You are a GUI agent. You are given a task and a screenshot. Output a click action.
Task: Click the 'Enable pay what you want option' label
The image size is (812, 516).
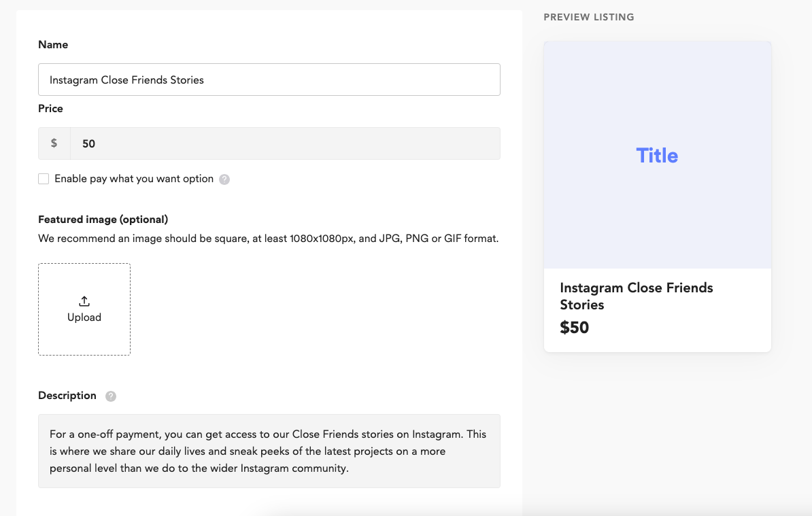coord(134,179)
